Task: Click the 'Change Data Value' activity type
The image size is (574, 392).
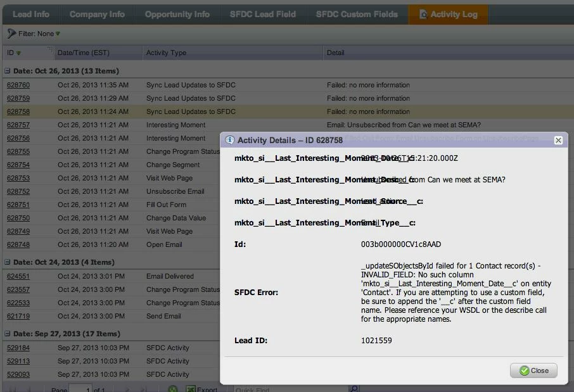Action: coord(176,218)
